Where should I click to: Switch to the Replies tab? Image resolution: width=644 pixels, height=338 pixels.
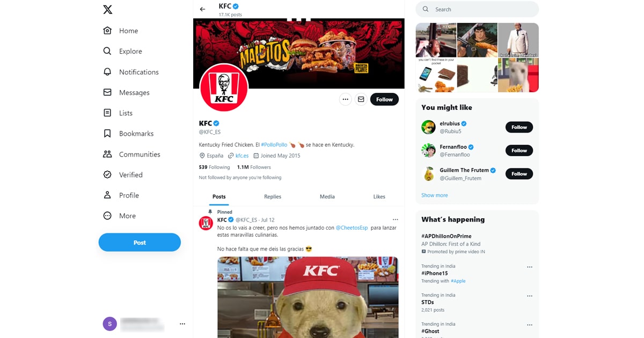(273, 197)
